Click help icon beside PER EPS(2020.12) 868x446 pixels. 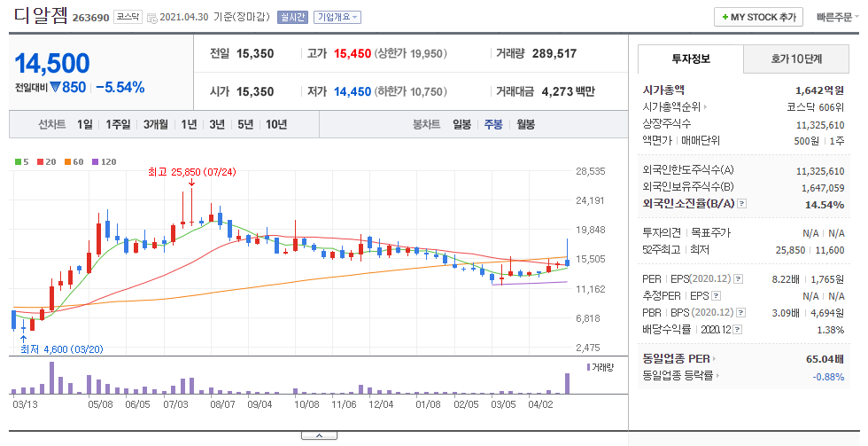coord(739,278)
